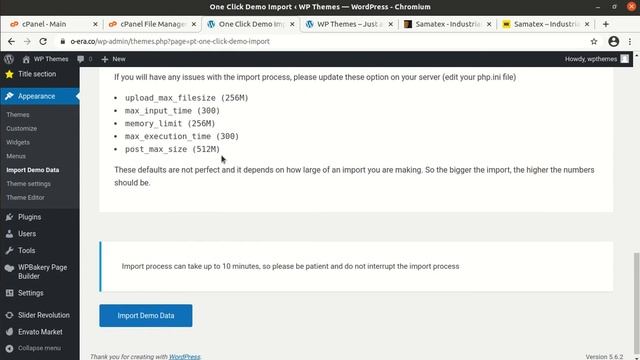This screenshot has width=640, height=360.
Task: Click the Tools wrench icon
Action: point(9,251)
